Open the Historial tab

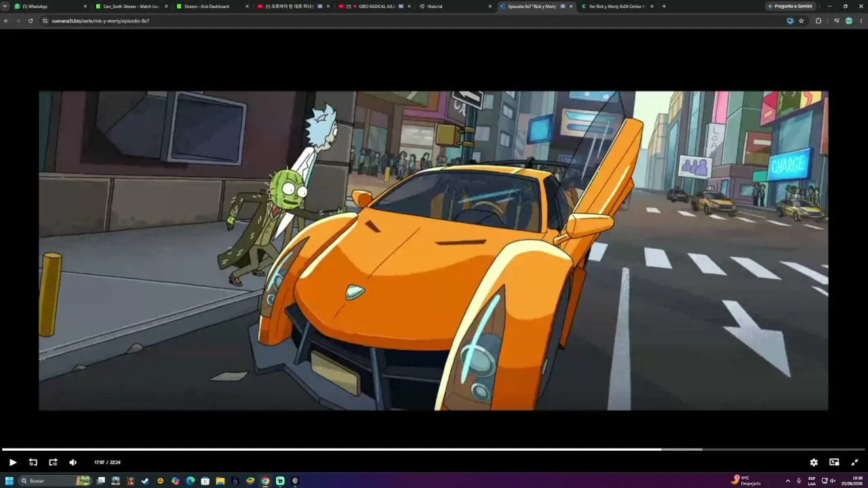[454, 6]
